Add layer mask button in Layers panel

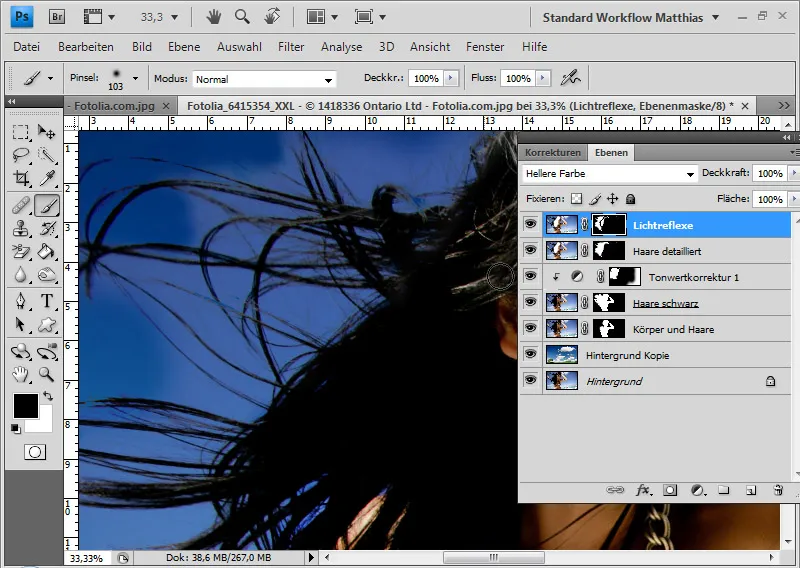(x=670, y=490)
